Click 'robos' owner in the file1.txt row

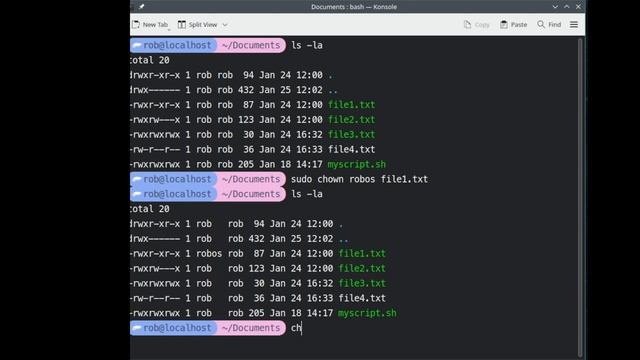[x=209, y=253]
